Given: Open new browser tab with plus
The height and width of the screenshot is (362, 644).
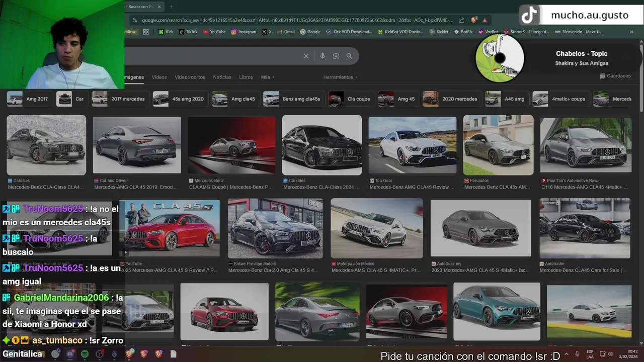Looking at the screenshot, I should pyautogui.click(x=172, y=7).
